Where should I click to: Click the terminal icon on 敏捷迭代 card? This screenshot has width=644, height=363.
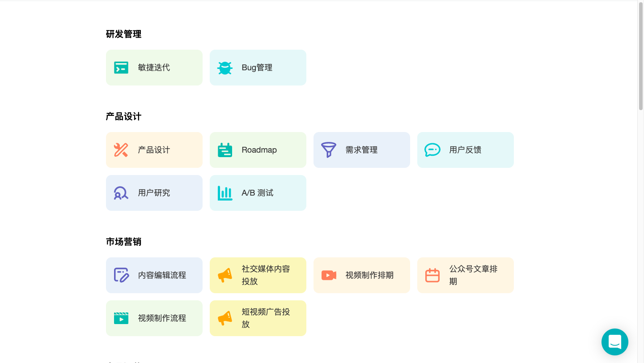[x=121, y=68]
